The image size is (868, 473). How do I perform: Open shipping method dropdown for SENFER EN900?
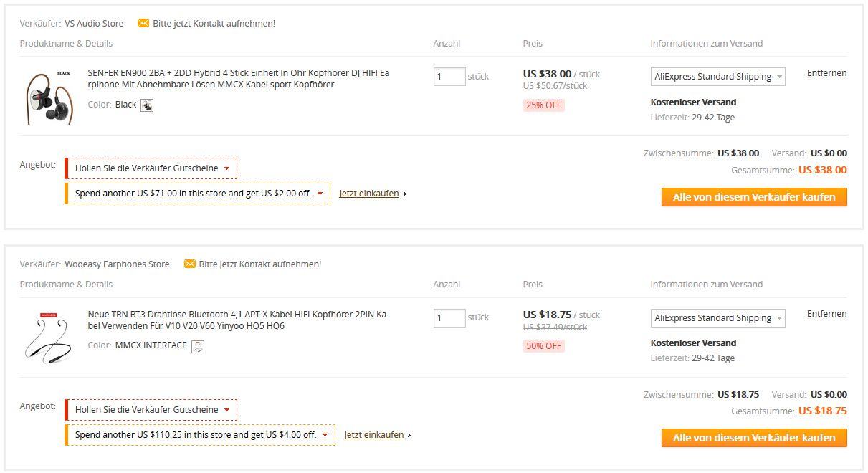click(718, 77)
